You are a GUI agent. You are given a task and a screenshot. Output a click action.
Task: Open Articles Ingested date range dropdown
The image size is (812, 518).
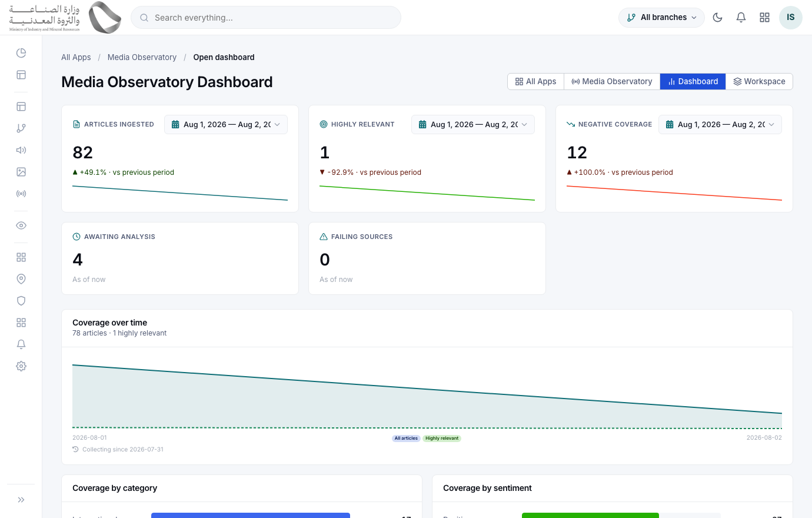tap(226, 124)
